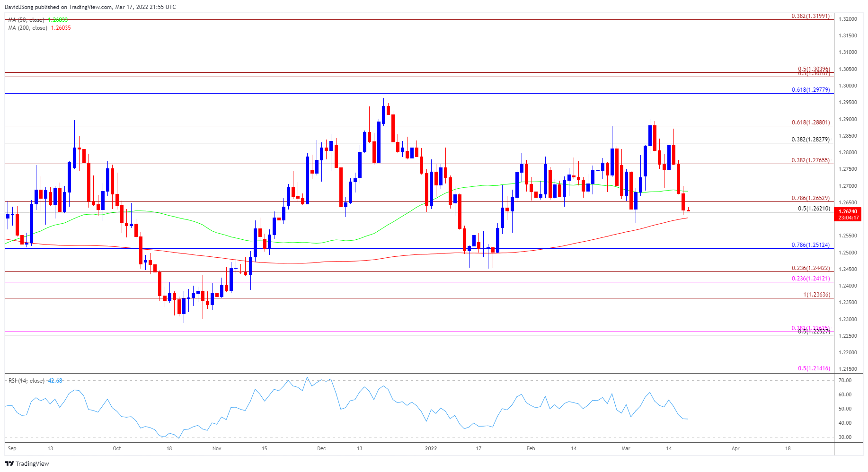This screenshot has height=472, width=868.
Task: Select the MA (200, close) legend label
Action: (27, 28)
